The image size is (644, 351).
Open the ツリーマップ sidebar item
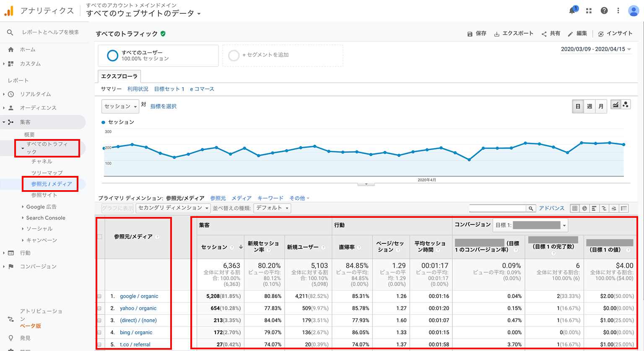tap(47, 173)
